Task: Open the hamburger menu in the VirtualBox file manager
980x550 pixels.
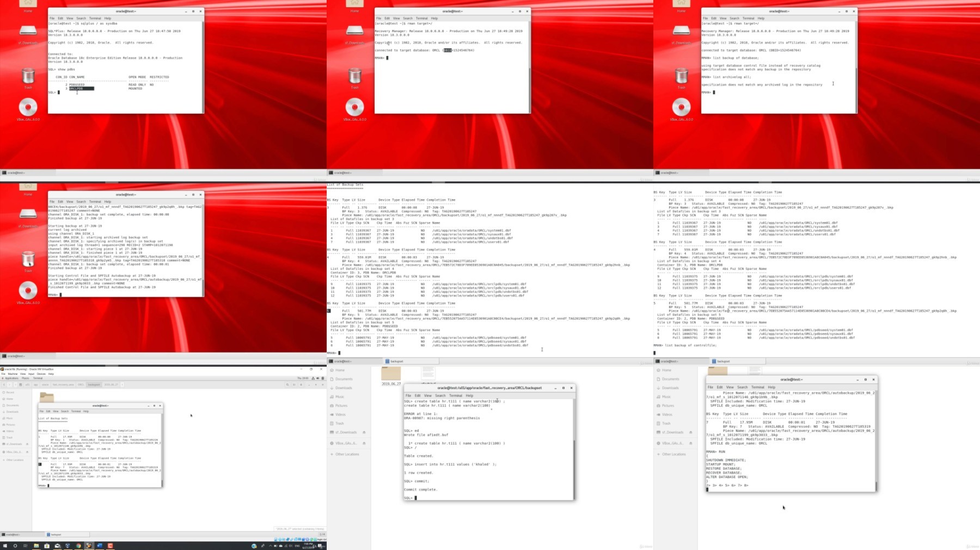Action: 301,385
